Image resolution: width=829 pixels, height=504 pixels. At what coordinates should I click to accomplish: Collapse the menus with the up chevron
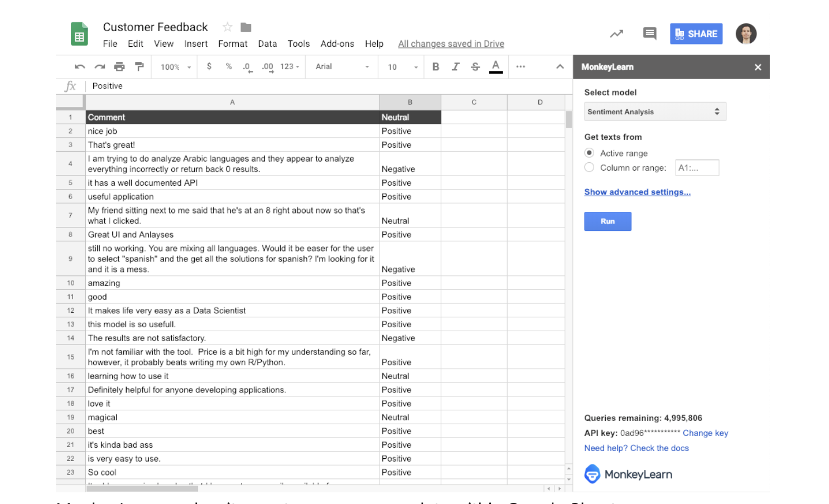point(560,67)
